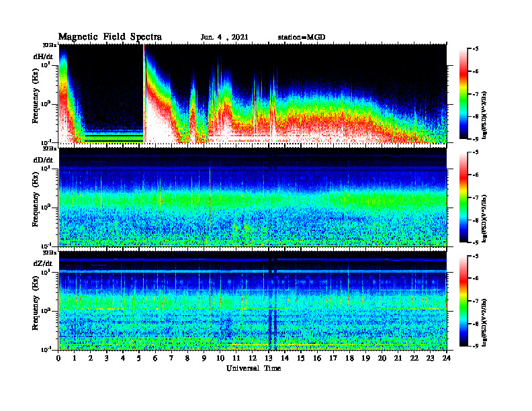Click hour tick label "14" on the time axis
532x411 pixels.
pyautogui.click(x=285, y=358)
